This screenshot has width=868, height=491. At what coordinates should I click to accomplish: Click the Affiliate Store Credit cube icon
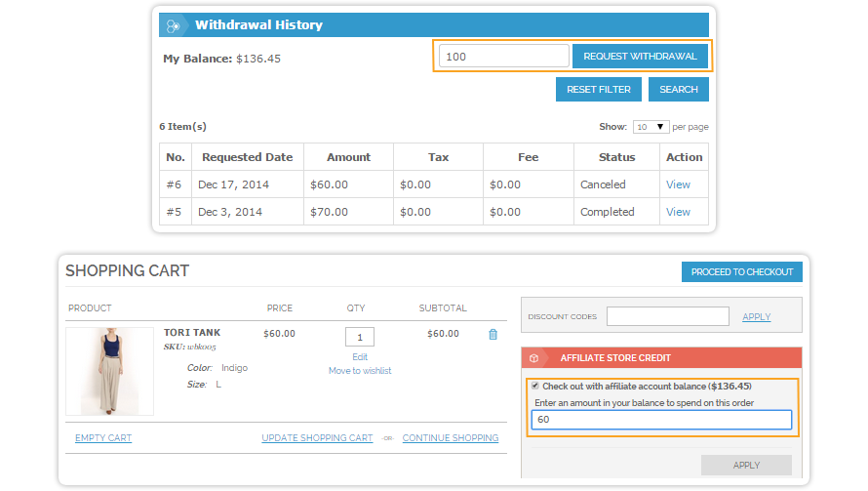[533, 358]
